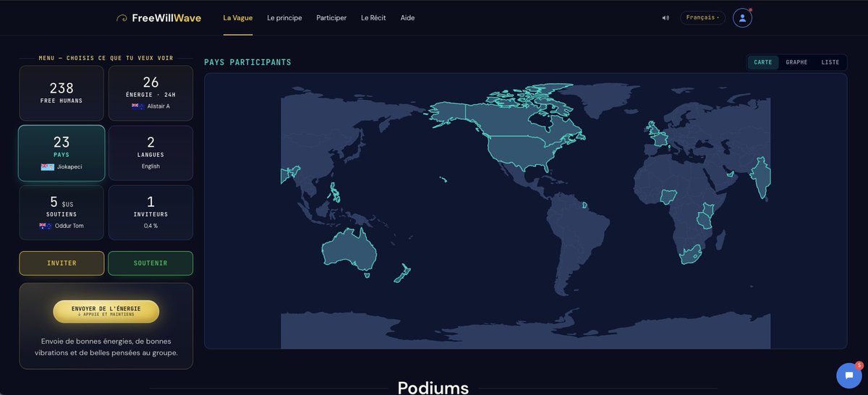
Task: Open the Le Récit menu item
Action: (373, 17)
